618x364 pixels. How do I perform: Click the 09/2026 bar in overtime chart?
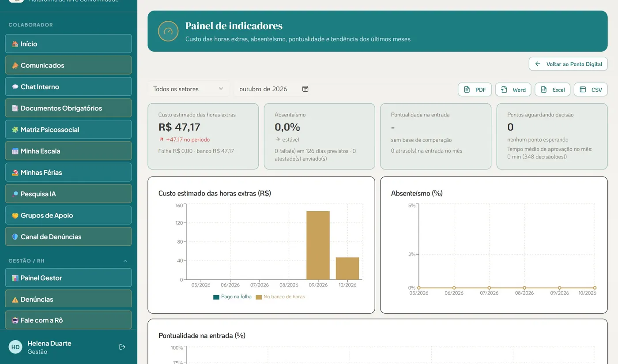(x=318, y=245)
